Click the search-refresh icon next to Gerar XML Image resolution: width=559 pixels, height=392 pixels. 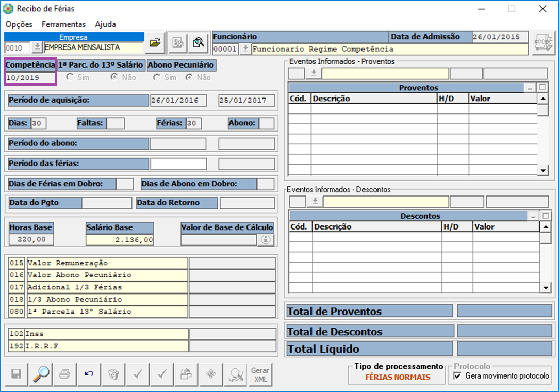point(236,374)
